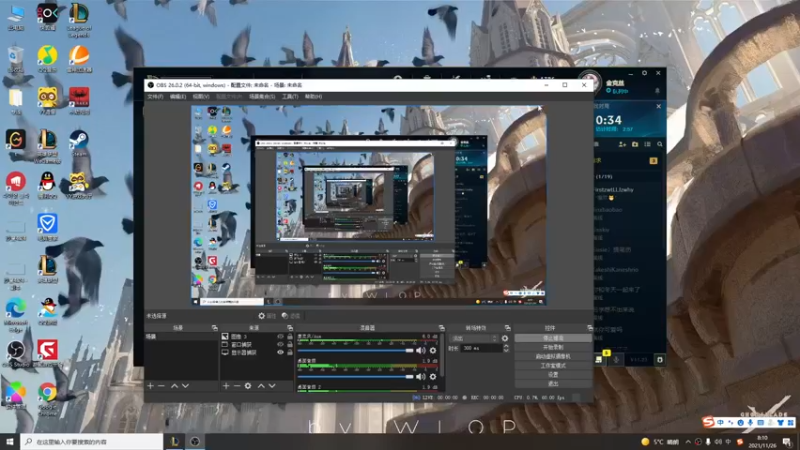Click add friend icon in League client
800x450 pixels.
[x=622, y=144]
